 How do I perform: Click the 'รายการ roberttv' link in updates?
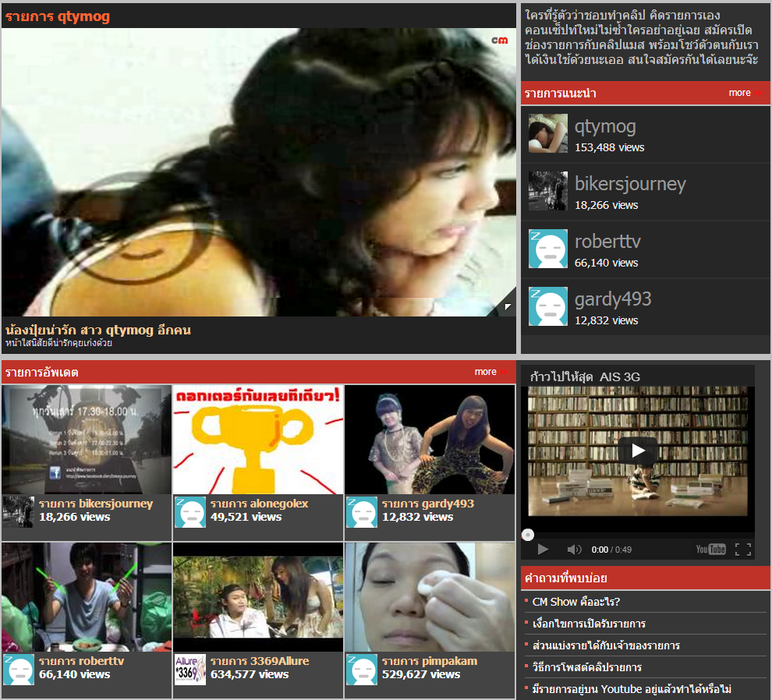tap(81, 660)
